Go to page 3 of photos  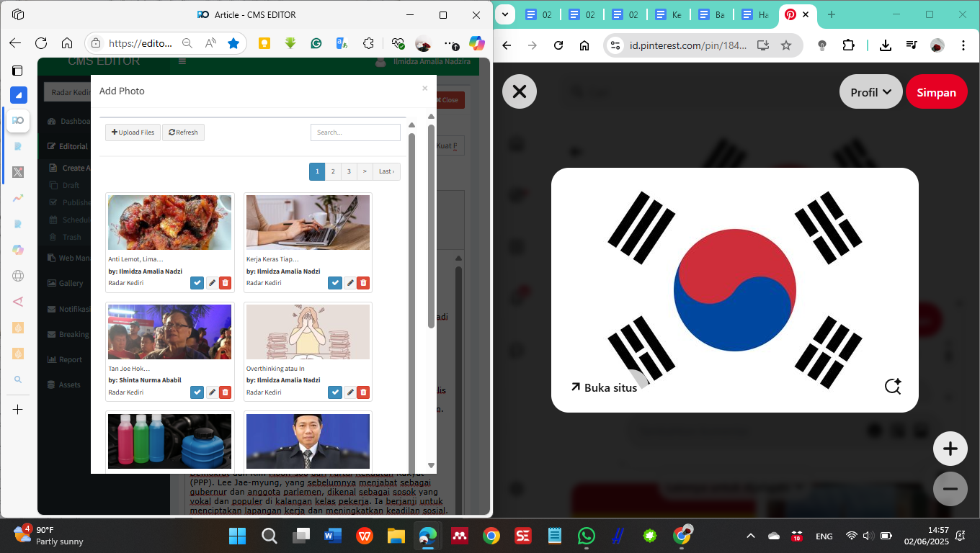point(349,171)
